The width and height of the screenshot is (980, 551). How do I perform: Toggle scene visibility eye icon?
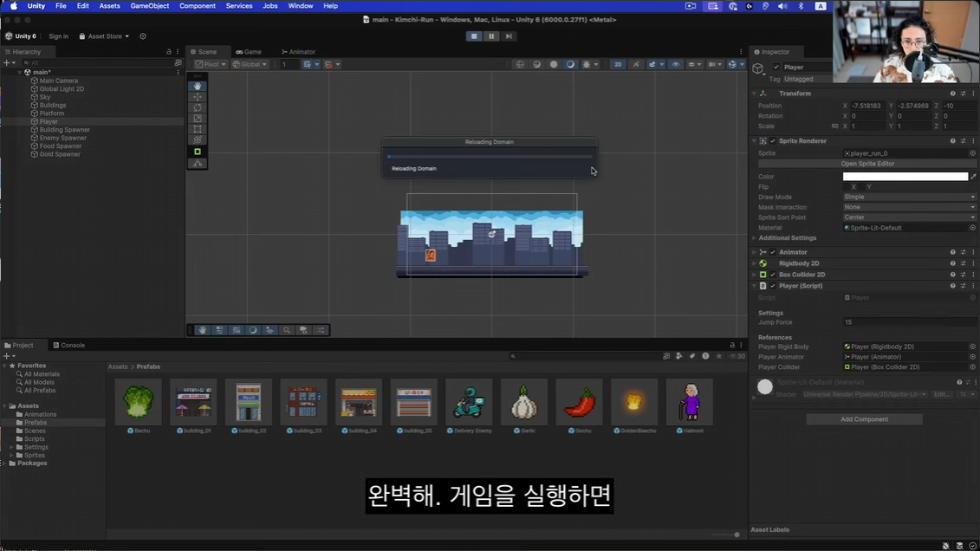[676, 64]
